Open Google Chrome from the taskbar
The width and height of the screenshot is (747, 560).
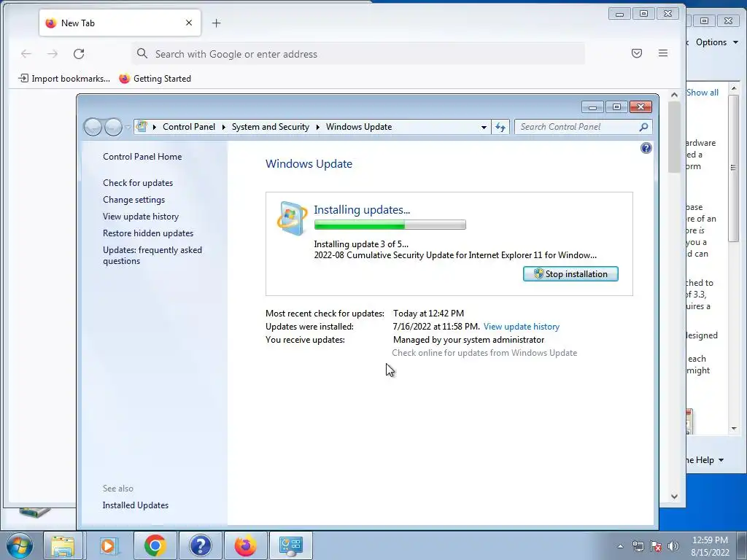tap(155, 545)
